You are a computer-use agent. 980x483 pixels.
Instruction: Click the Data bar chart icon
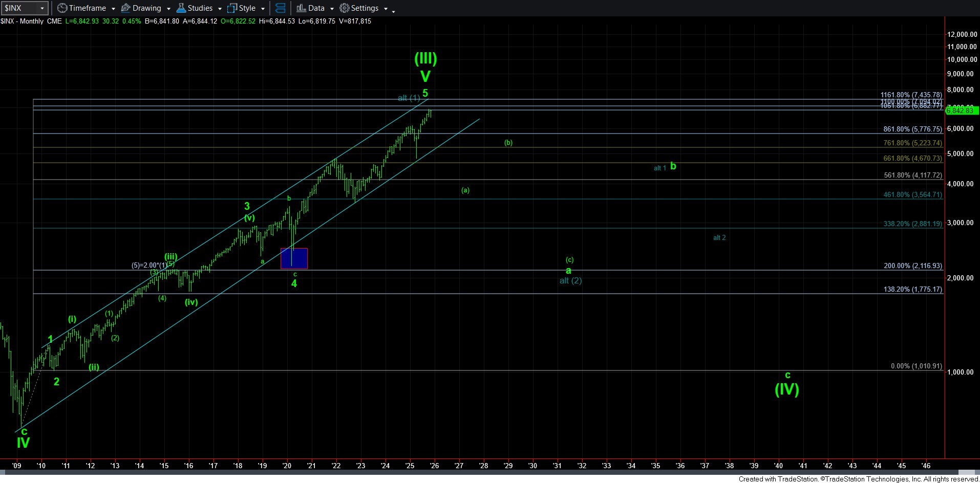tap(301, 8)
